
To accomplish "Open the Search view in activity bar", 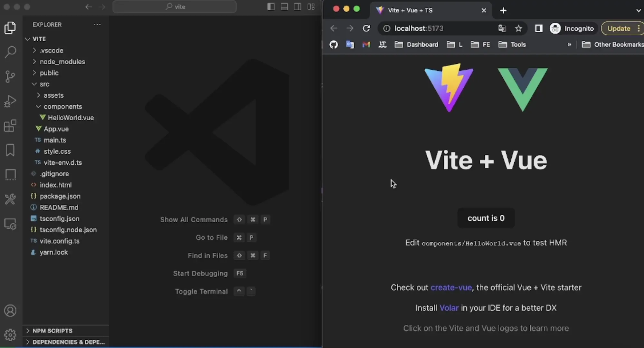I will [x=10, y=52].
